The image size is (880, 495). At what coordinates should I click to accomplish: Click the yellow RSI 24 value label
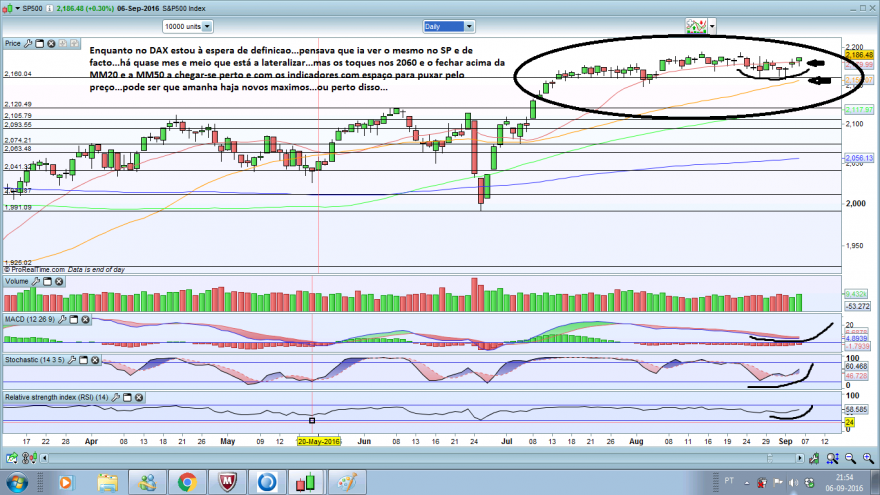click(850, 422)
